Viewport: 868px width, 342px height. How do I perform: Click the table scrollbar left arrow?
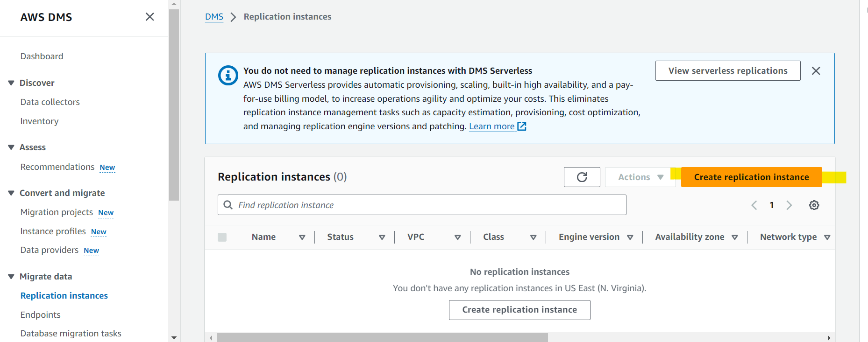pos(211,338)
